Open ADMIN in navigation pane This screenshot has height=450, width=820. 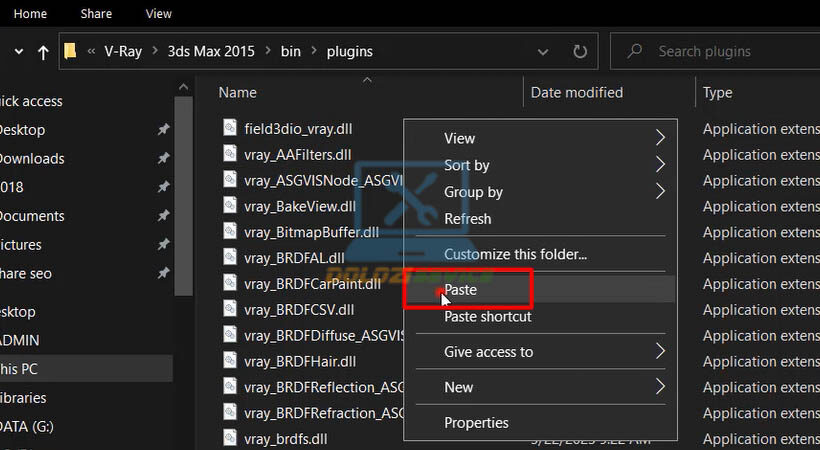tap(19, 340)
